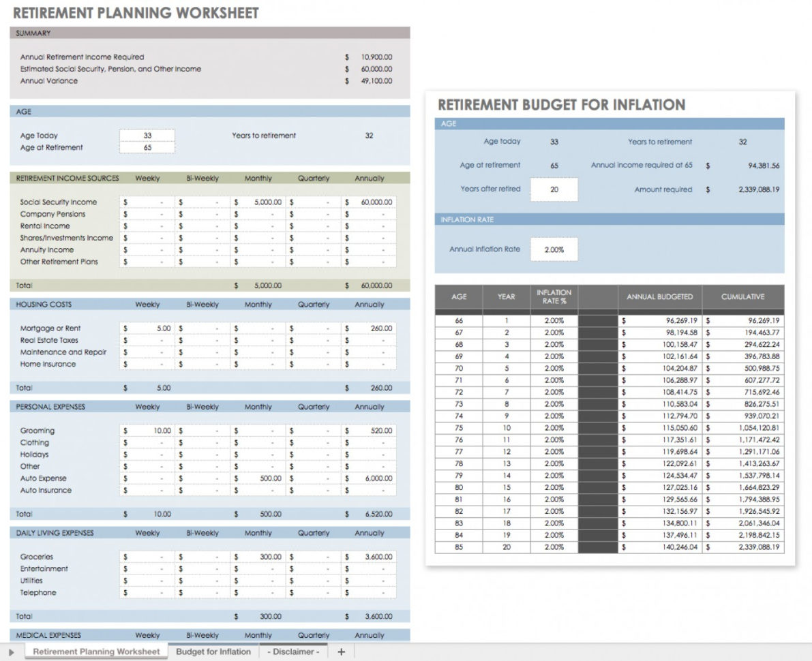This screenshot has width=812, height=661.
Task: Open the Disclaimer sheet tab
Action: click(x=293, y=651)
